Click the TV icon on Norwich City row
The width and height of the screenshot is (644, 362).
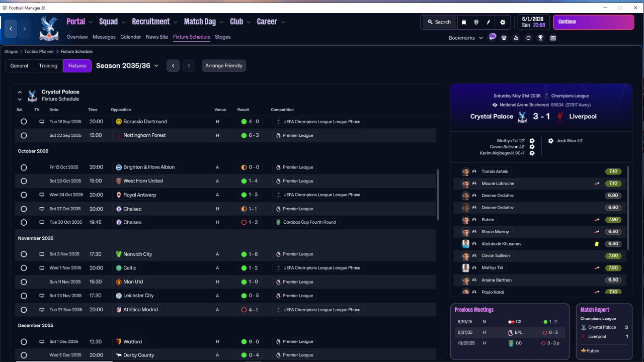pos(42,254)
